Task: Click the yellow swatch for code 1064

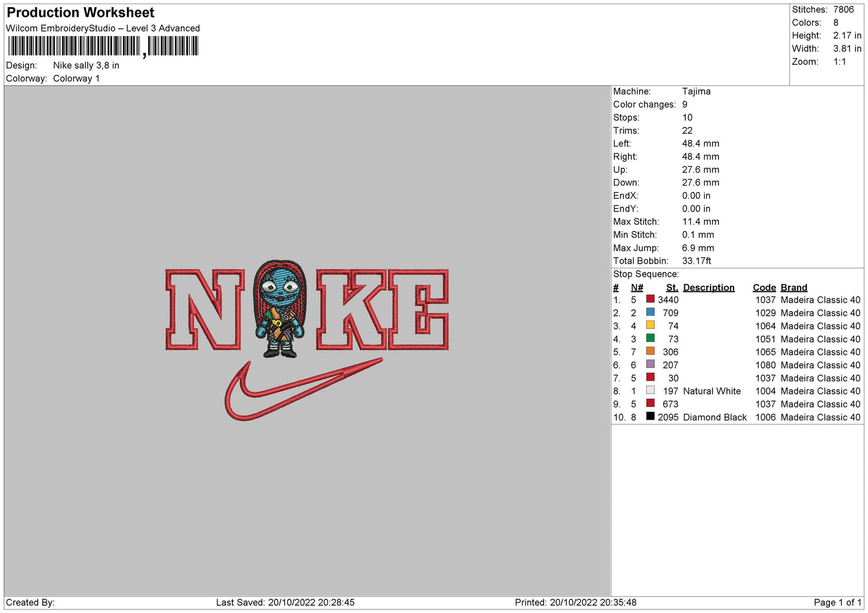Action: pyautogui.click(x=650, y=325)
